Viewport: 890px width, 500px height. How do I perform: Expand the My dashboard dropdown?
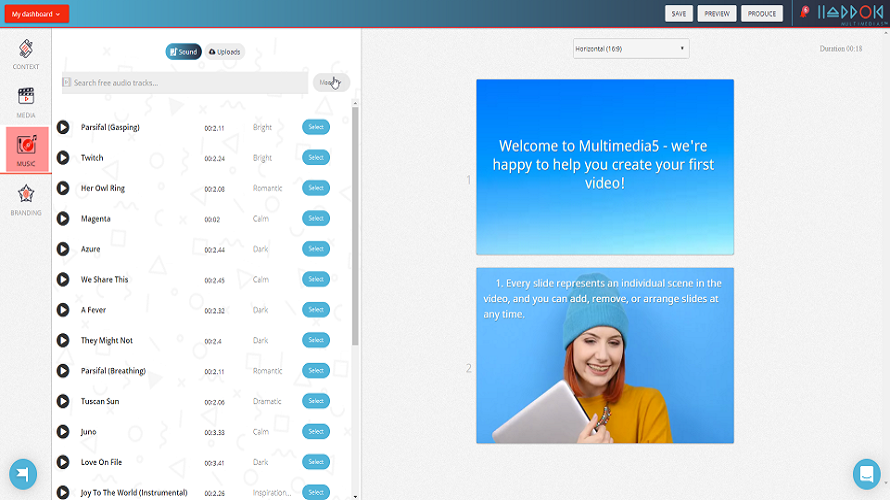(37, 14)
